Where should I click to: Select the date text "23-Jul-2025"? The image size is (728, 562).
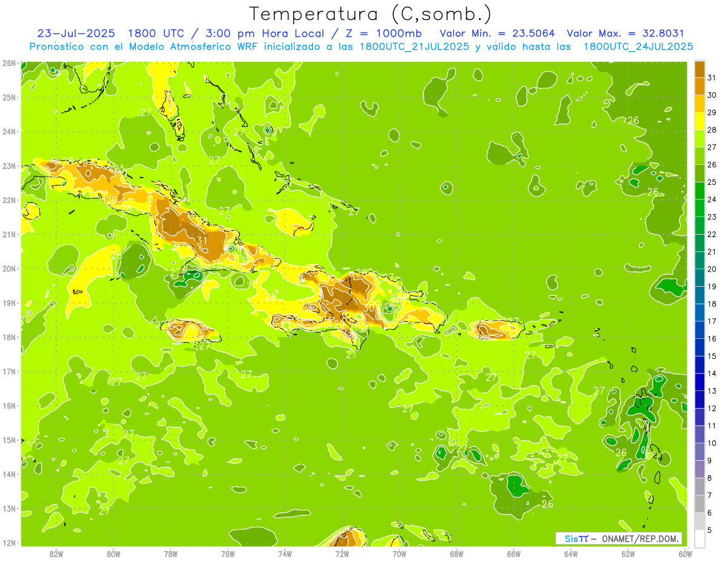coord(76,33)
